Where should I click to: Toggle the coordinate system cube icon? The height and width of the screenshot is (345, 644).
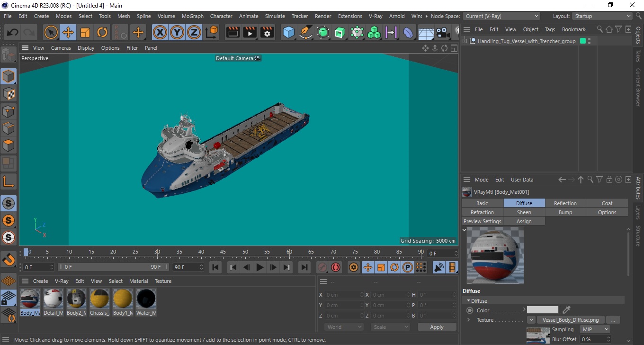pyautogui.click(x=212, y=32)
